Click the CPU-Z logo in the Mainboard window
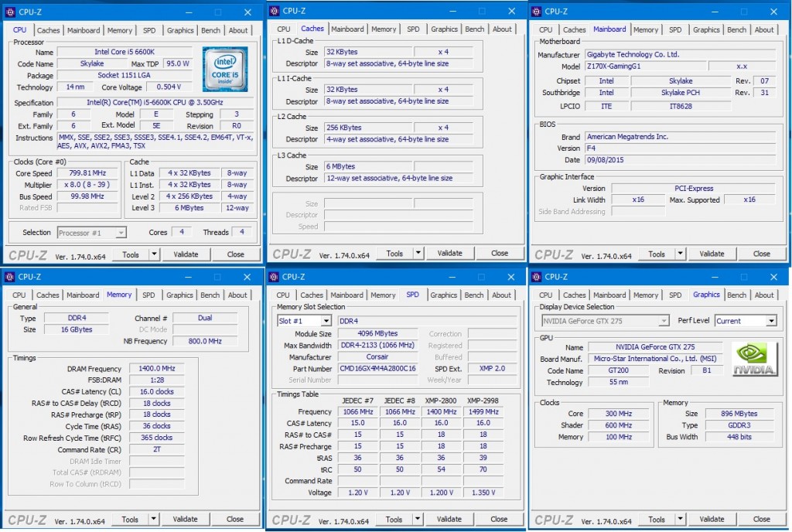Viewport: 792px width, 532px height. click(554, 254)
